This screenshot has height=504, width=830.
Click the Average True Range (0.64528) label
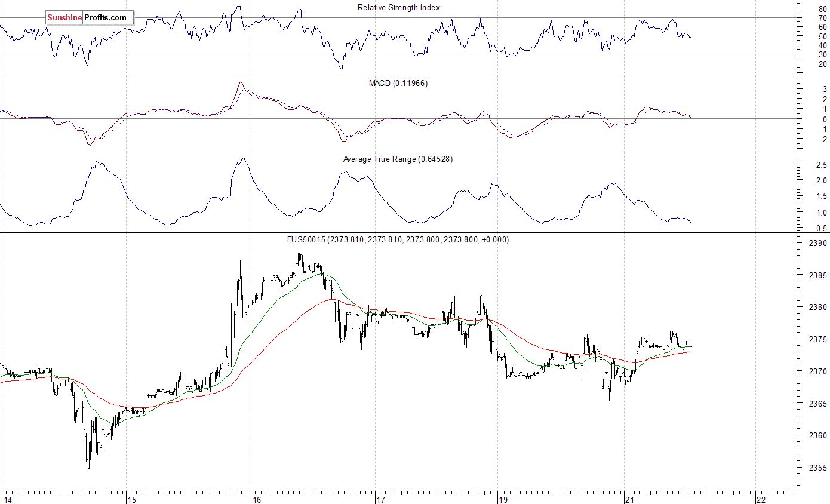tap(398, 159)
